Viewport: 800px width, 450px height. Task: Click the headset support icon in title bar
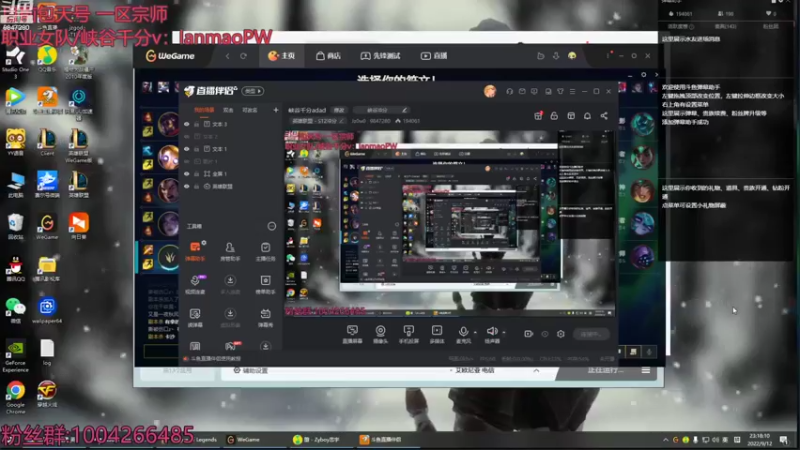509,91
